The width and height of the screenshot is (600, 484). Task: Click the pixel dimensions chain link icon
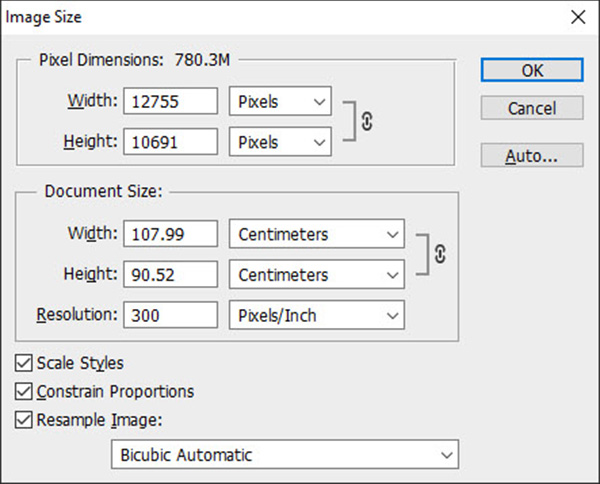point(367,121)
